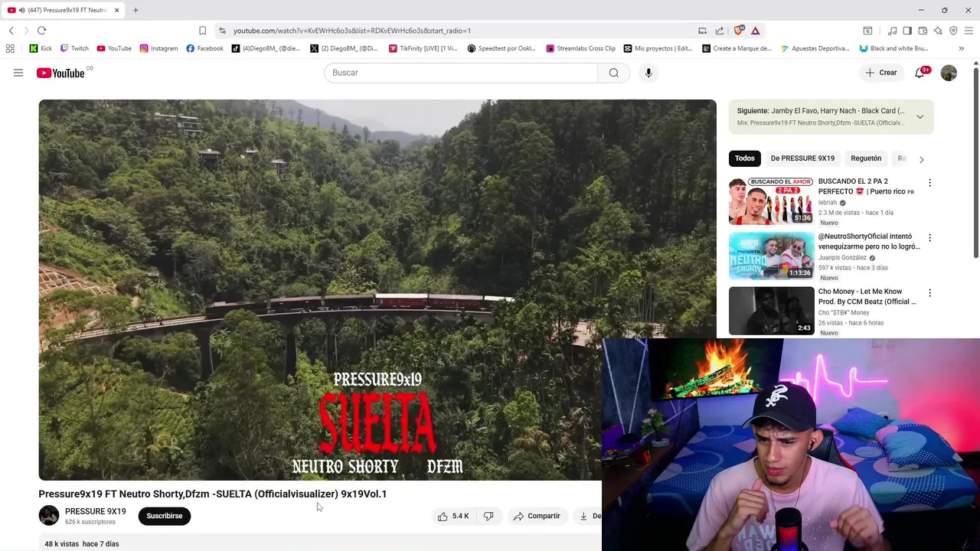This screenshot has height=551, width=980.
Task: Click the page vertical scrollbar
Action: click(x=976, y=165)
